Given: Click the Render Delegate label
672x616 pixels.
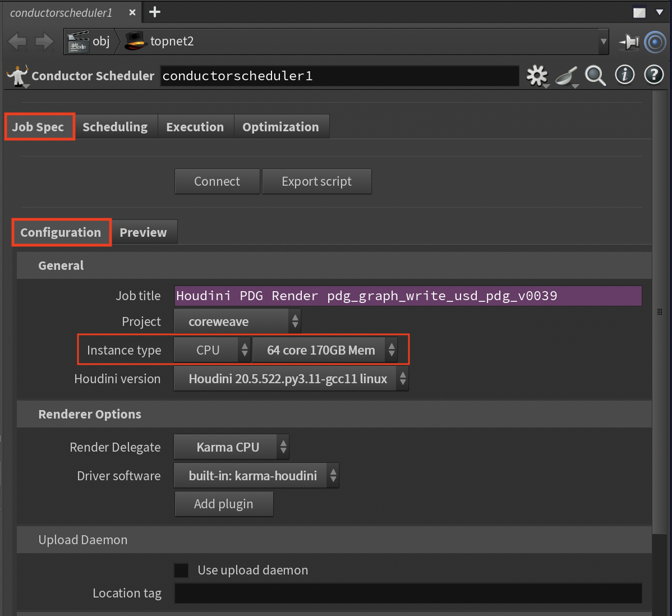Looking at the screenshot, I should [x=116, y=447].
